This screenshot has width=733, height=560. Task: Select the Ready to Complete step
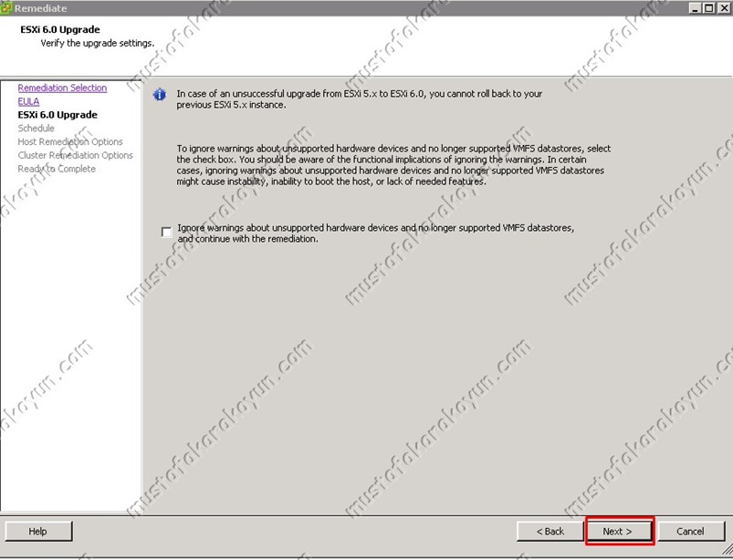tap(57, 169)
